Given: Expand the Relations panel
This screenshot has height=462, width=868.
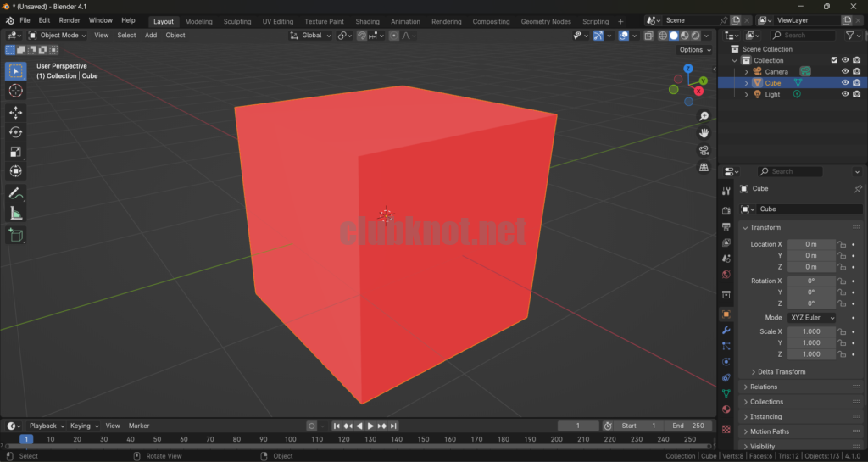Looking at the screenshot, I should point(764,387).
